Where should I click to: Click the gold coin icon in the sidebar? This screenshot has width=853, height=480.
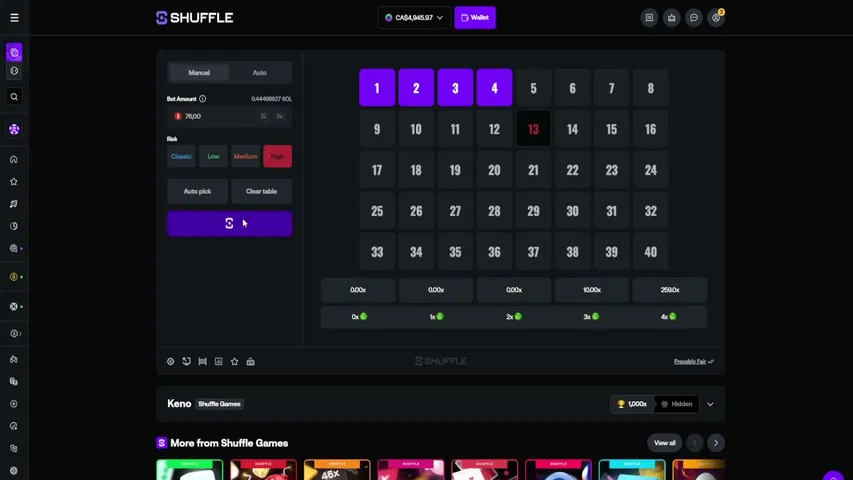click(14, 277)
